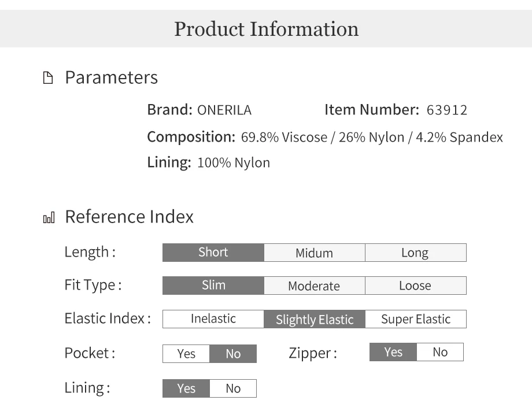This screenshot has width=532, height=415.
Task: Set Pocket to Yes
Action: (x=186, y=354)
